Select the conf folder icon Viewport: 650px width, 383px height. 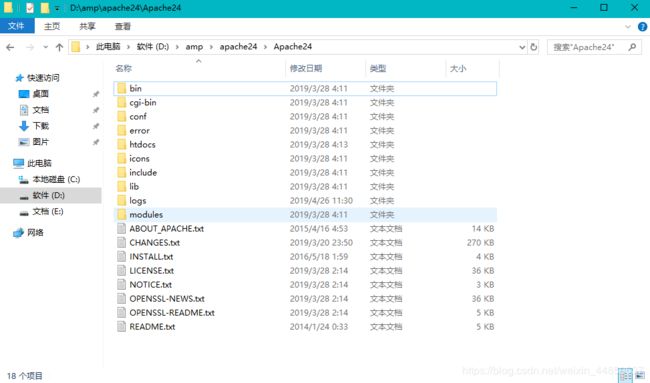(121, 116)
